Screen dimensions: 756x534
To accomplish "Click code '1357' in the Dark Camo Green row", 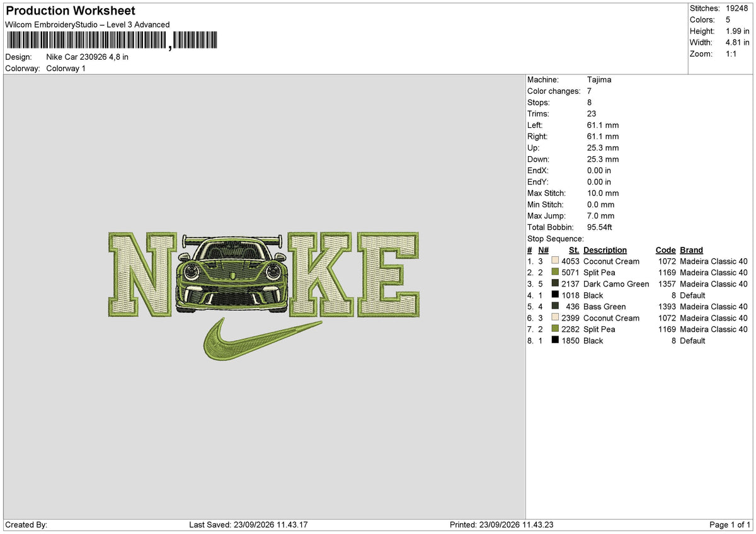I will point(667,283).
